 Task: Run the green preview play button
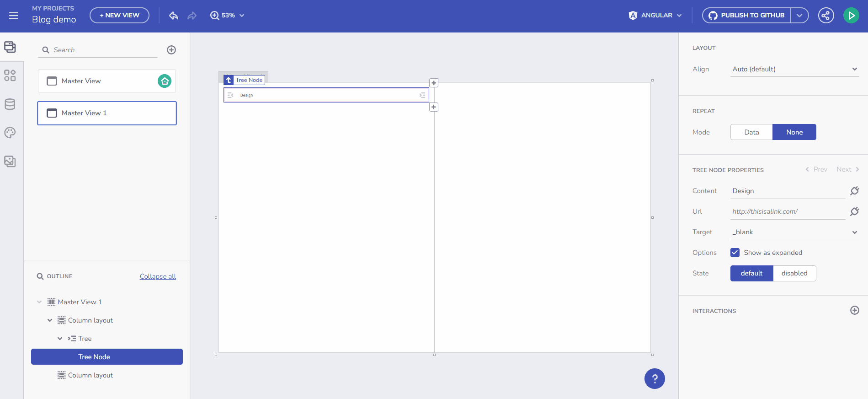click(x=851, y=16)
